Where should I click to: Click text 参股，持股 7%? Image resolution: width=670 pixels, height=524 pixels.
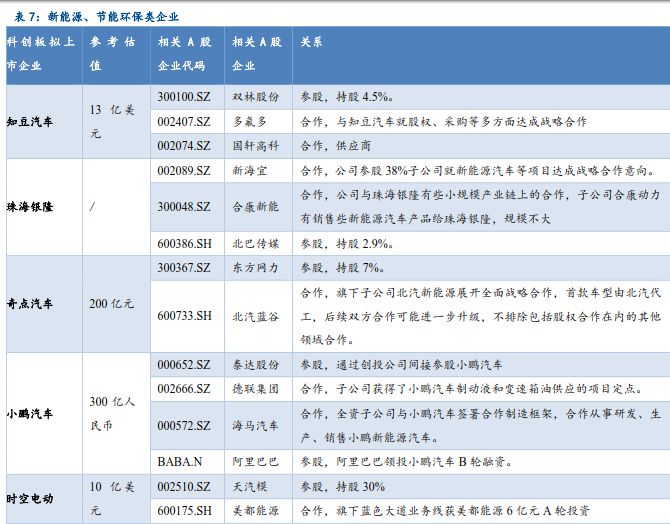coord(342,268)
